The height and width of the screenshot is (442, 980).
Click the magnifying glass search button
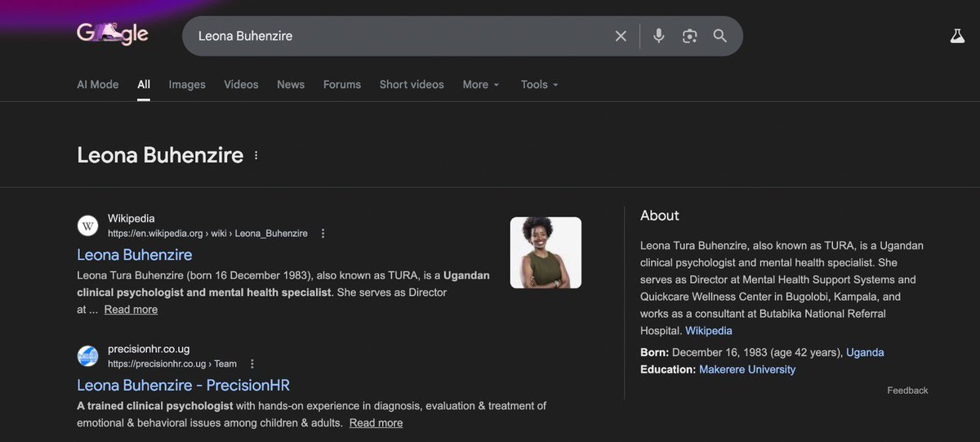[719, 36]
